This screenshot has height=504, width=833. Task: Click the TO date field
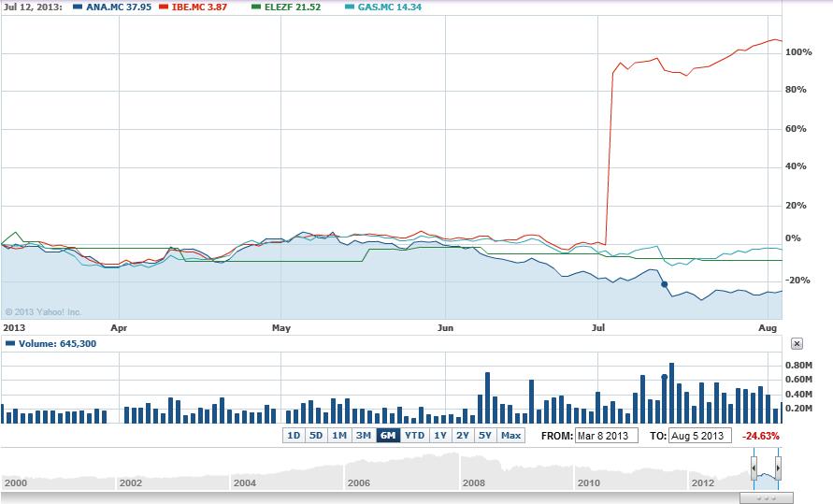point(699,436)
